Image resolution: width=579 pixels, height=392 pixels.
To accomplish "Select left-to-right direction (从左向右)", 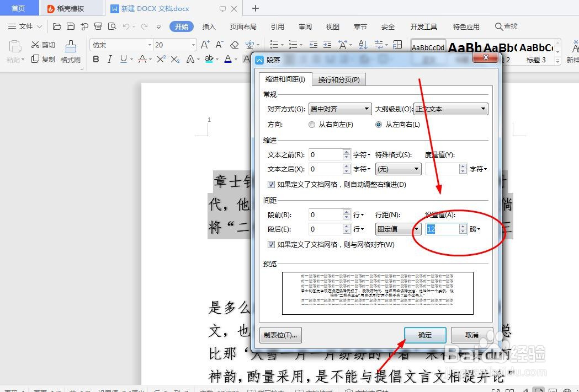I will 379,125.
